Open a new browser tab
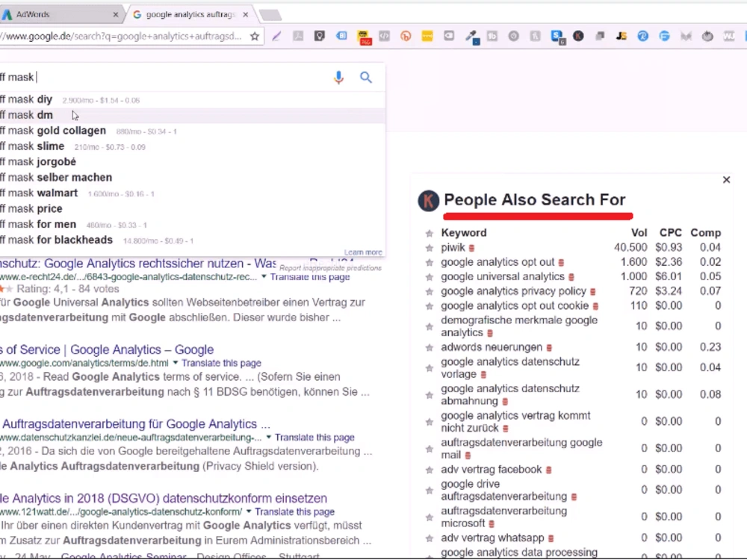 (x=270, y=15)
